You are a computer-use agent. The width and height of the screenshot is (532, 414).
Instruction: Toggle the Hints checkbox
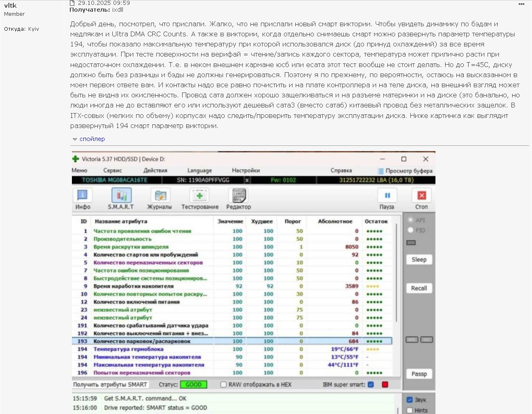click(410, 410)
